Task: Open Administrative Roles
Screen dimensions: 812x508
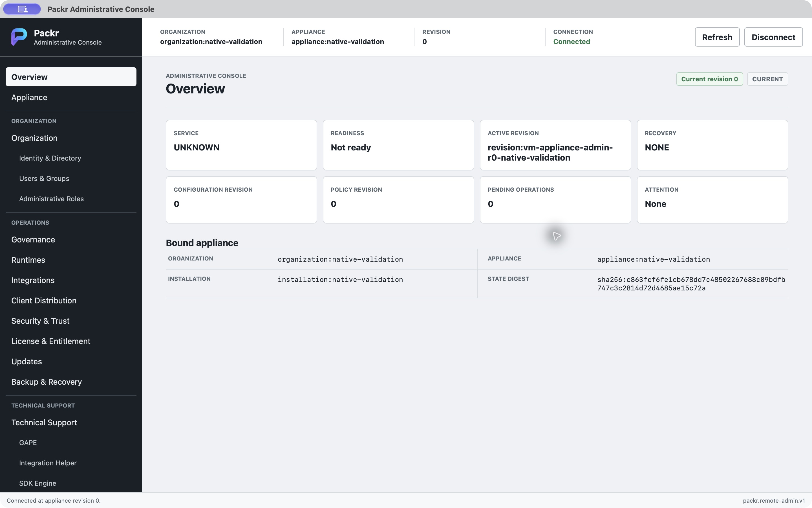Action: pyautogui.click(x=71, y=199)
